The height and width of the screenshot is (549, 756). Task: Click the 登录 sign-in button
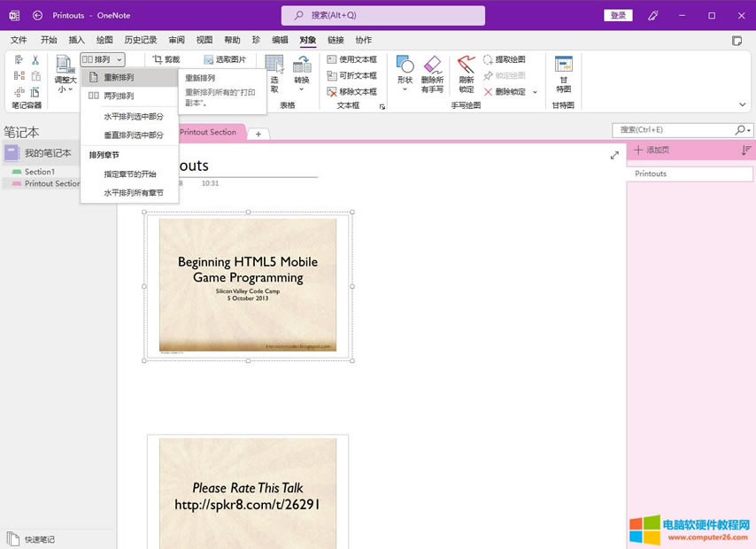tap(618, 15)
